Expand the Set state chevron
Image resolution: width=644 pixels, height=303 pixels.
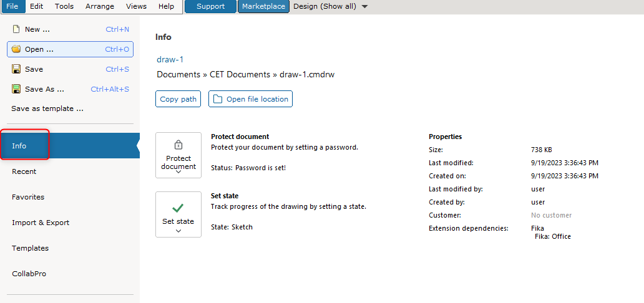pyautogui.click(x=178, y=231)
